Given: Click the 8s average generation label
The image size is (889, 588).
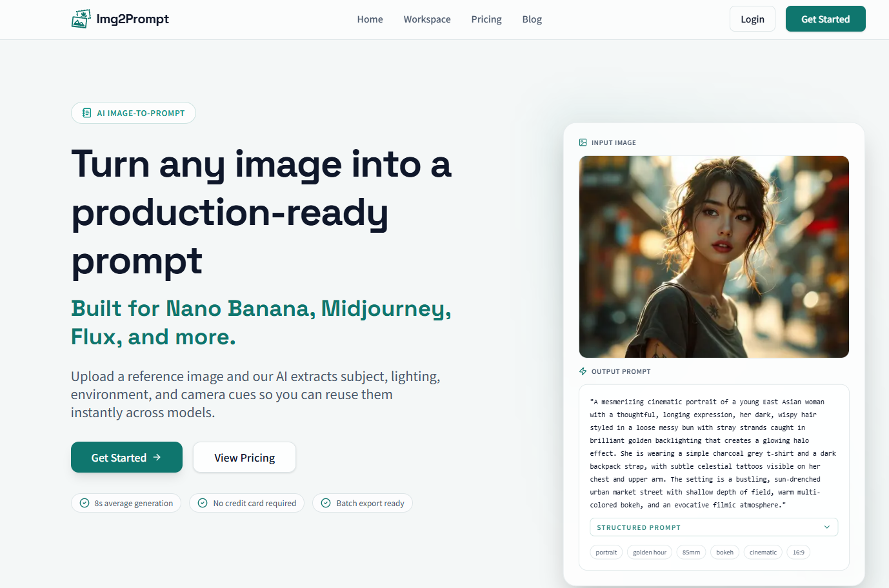Looking at the screenshot, I should (134, 504).
